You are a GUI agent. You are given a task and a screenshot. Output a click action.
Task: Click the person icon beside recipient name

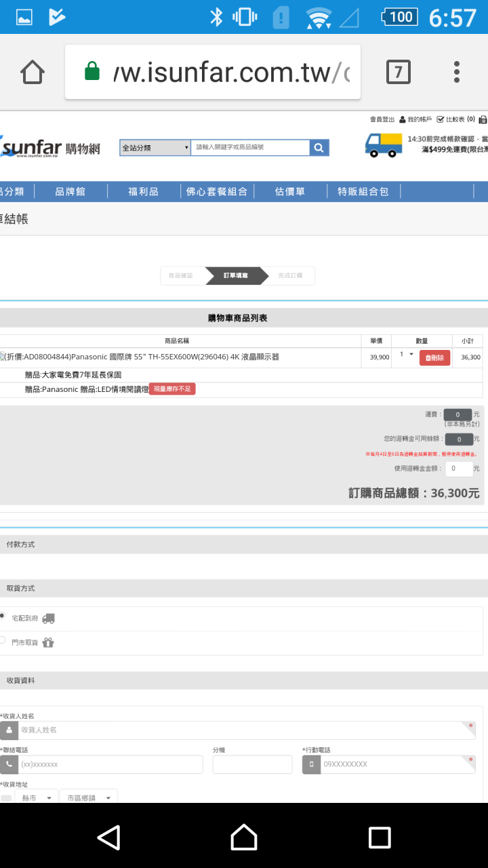click(x=9, y=730)
